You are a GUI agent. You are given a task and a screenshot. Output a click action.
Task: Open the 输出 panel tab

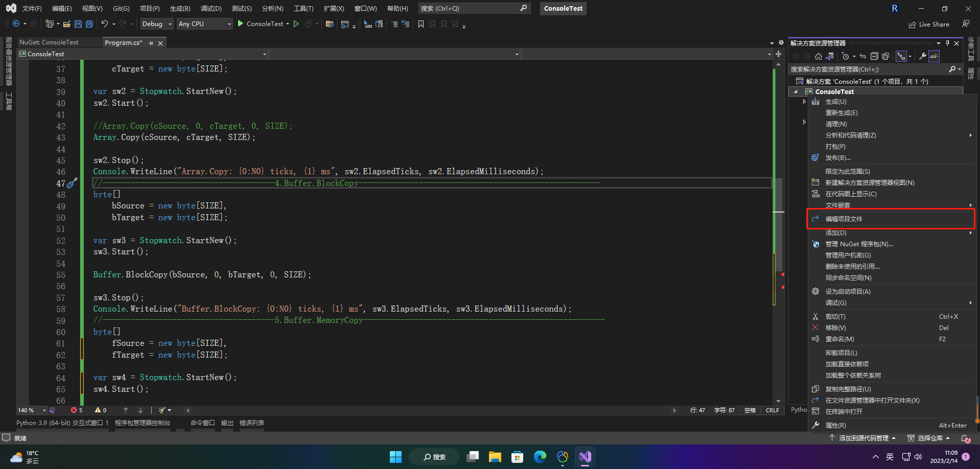point(227,423)
